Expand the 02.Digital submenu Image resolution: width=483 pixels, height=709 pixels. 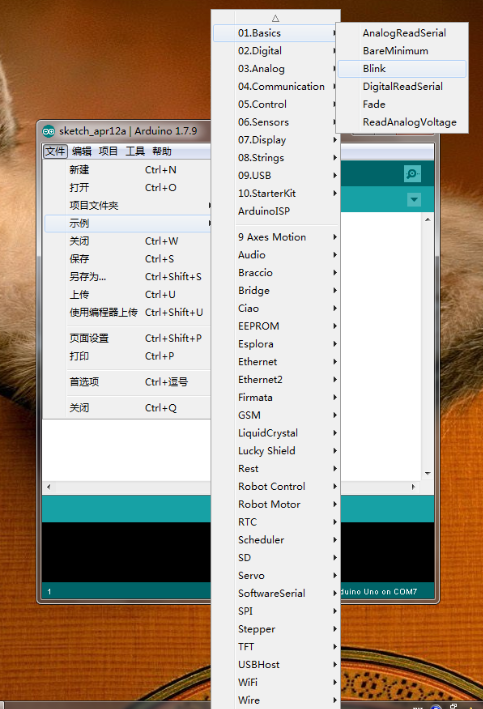click(x=275, y=51)
